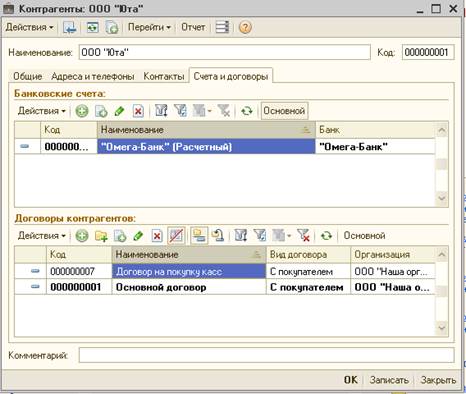Click the Комментарий input field
The width and height of the screenshot is (466, 394).
266,355
